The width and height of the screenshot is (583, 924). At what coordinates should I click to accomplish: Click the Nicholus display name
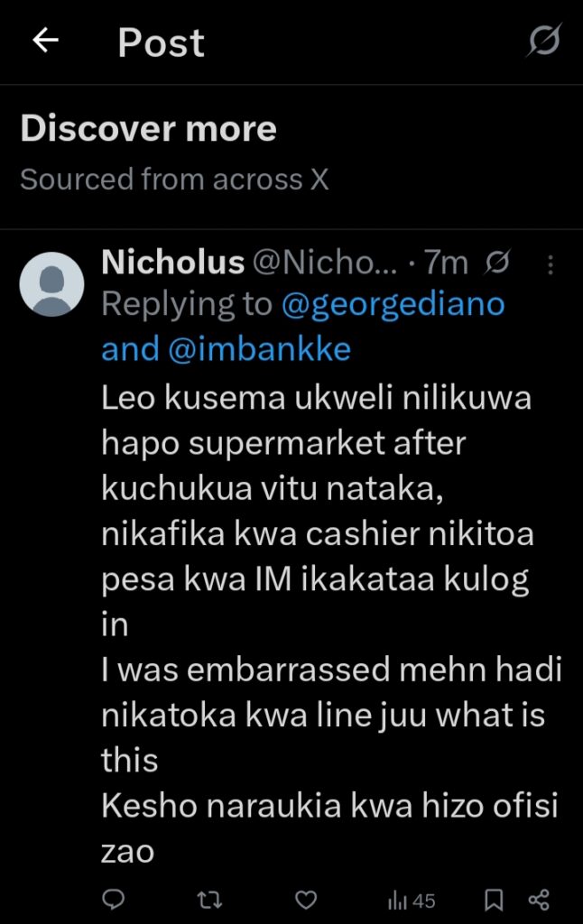coord(172,263)
